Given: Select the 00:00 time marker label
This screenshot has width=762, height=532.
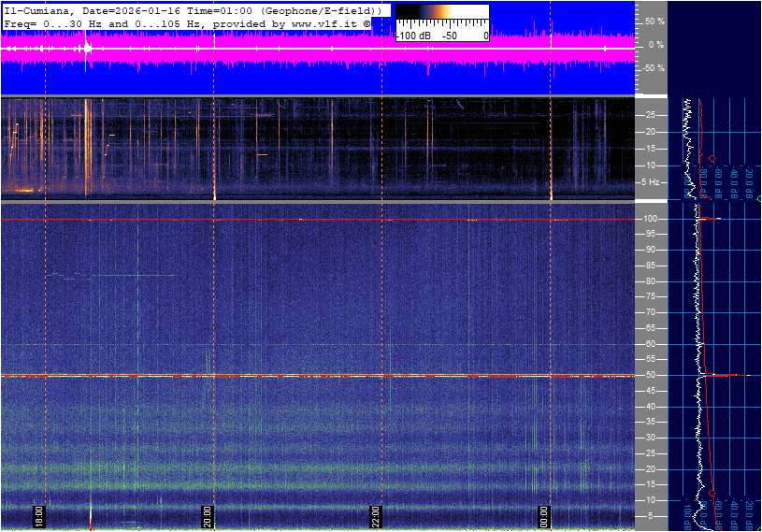Looking at the screenshot, I should coord(544,516).
